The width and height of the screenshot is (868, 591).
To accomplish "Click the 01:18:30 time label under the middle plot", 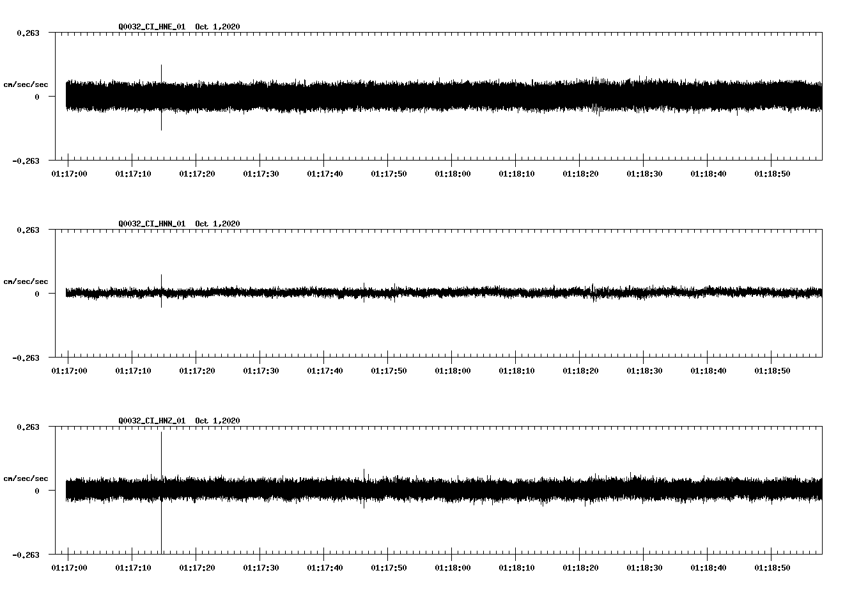I will [x=644, y=370].
